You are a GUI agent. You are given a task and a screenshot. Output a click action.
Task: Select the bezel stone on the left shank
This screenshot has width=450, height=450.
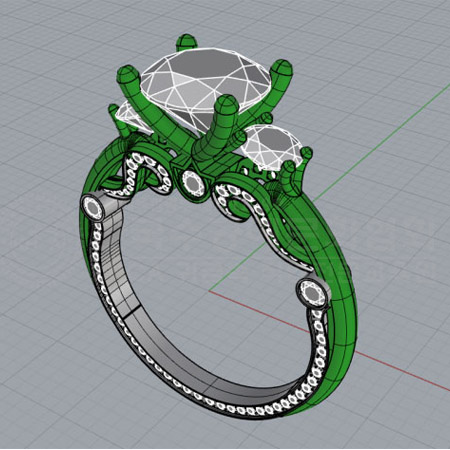click(x=93, y=207)
